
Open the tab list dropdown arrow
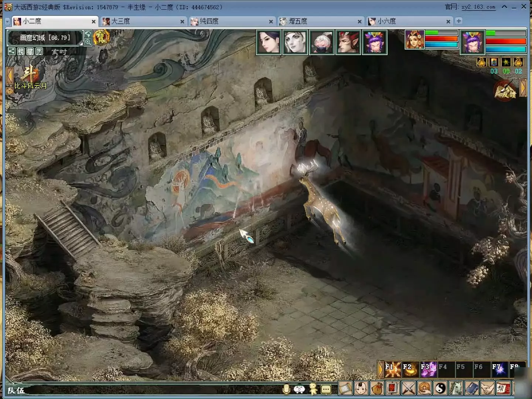pos(8,22)
